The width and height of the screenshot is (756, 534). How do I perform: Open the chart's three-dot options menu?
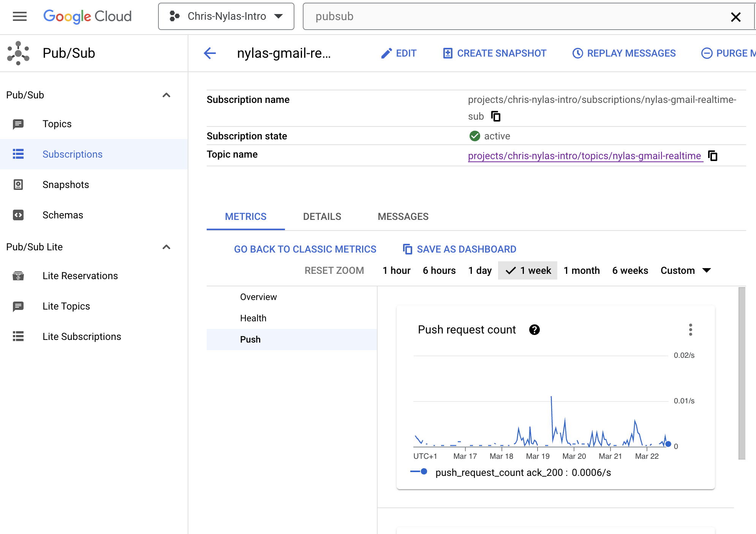pos(690,330)
